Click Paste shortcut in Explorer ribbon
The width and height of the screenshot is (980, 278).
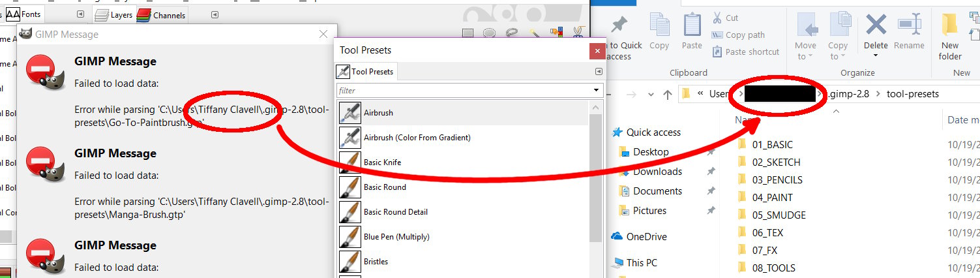(x=745, y=52)
